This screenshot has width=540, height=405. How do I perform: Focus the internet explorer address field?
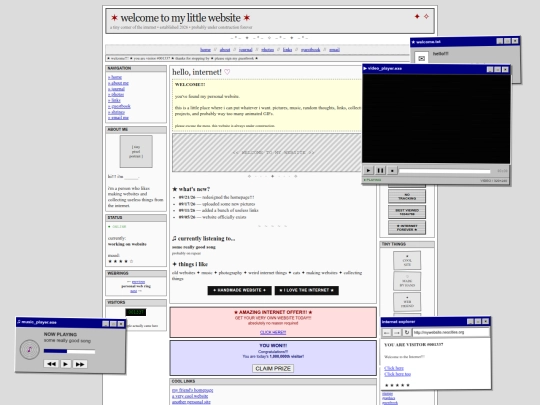point(450,332)
